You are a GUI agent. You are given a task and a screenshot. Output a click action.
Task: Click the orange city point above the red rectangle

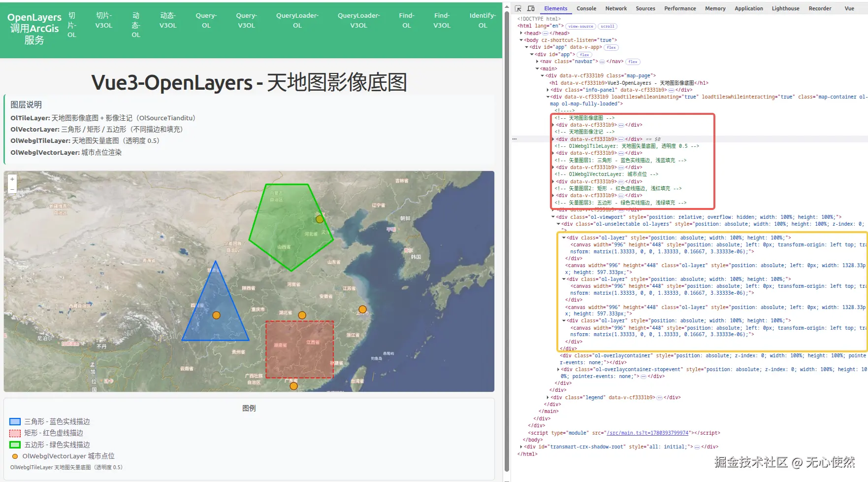(302, 315)
